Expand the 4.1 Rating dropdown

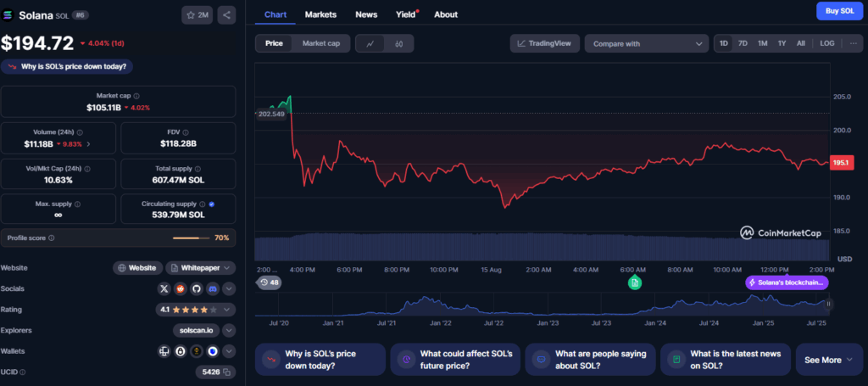coord(196,310)
